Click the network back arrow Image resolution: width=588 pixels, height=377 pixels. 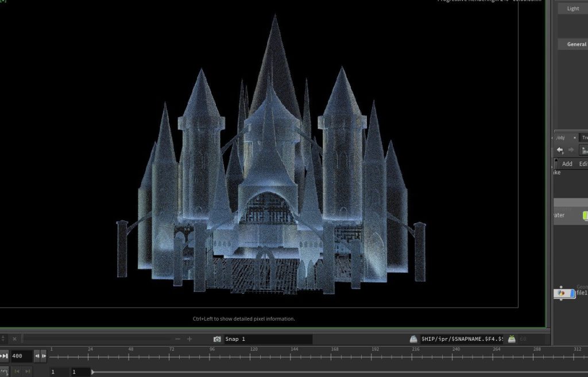pos(560,150)
